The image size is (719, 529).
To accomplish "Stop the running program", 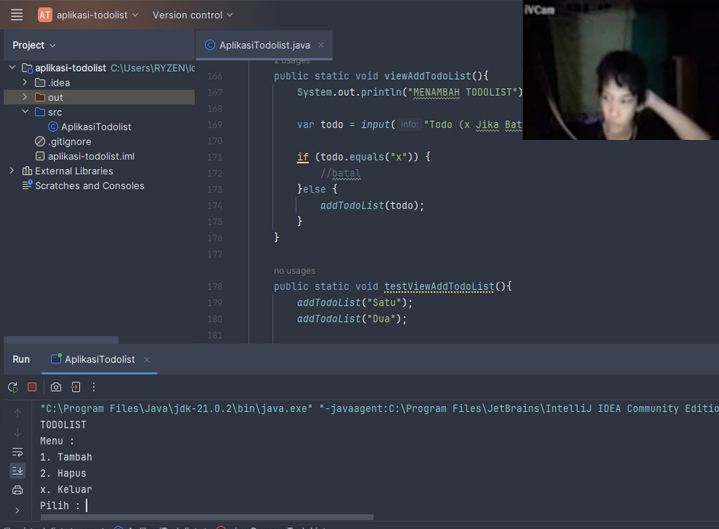I will [x=32, y=387].
